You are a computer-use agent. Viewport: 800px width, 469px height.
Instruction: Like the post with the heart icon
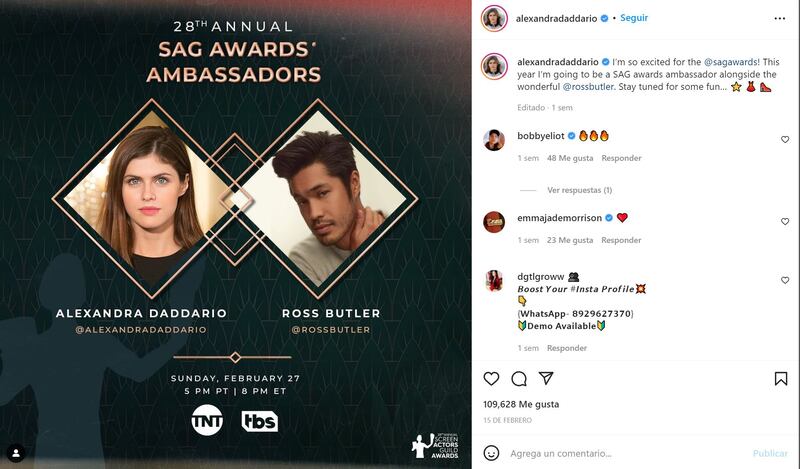(491, 379)
